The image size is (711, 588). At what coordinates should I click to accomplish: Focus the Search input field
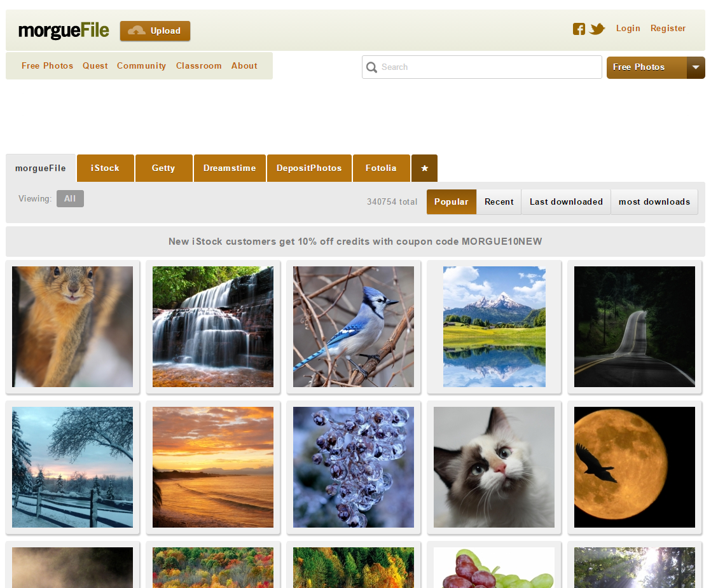(482, 67)
